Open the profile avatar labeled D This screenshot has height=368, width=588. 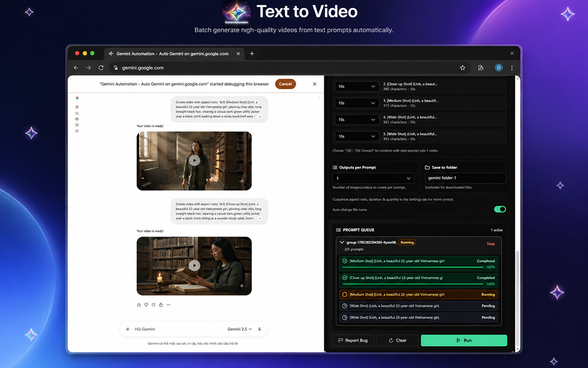(498, 68)
